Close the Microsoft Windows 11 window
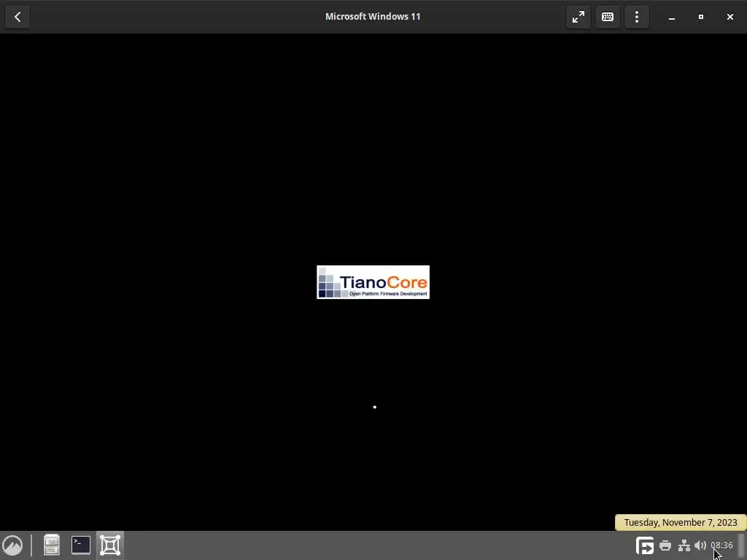 pyautogui.click(x=729, y=17)
